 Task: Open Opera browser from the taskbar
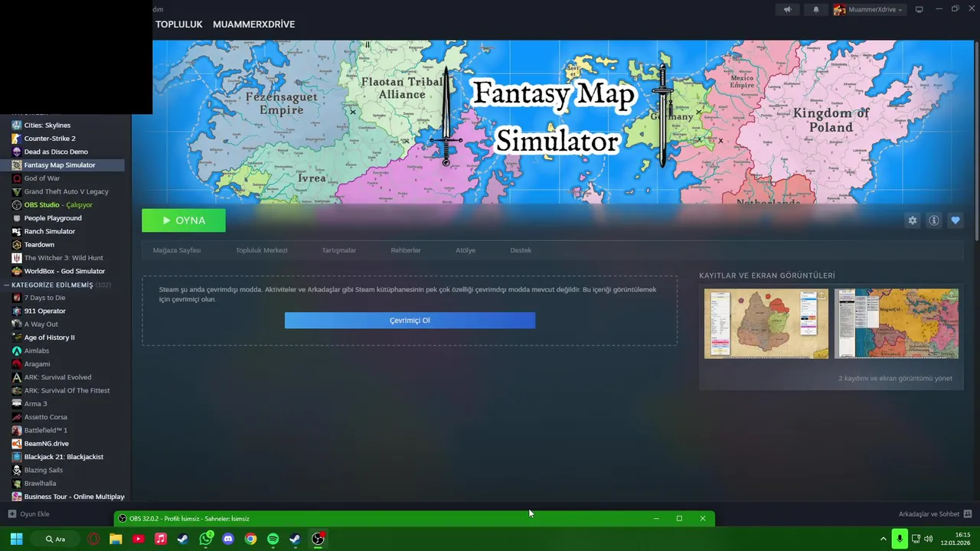(x=93, y=539)
